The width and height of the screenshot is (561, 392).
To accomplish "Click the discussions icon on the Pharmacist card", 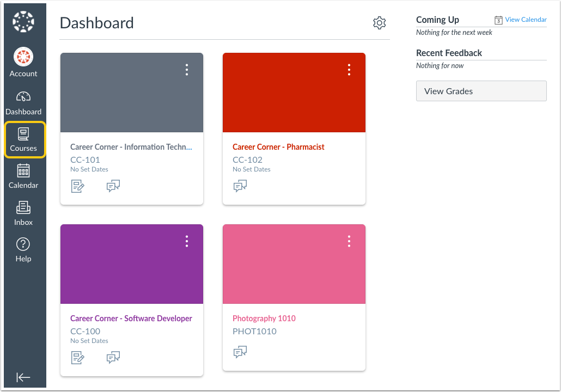I will click(x=240, y=186).
